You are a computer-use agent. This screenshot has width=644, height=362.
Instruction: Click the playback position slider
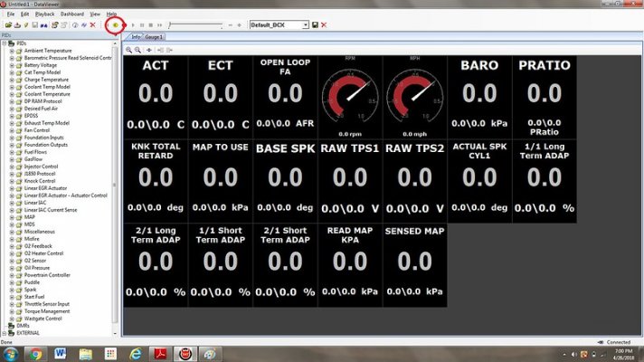pyautogui.click(x=195, y=25)
